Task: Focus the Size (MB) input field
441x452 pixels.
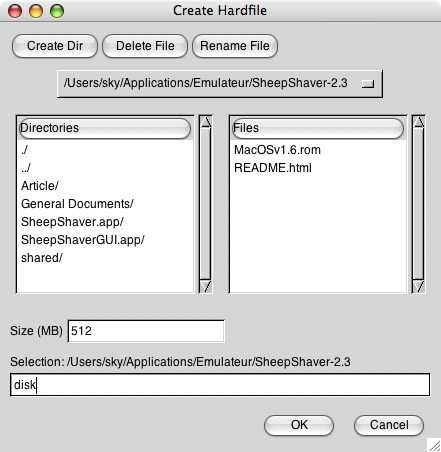Action: click(x=146, y=331)
